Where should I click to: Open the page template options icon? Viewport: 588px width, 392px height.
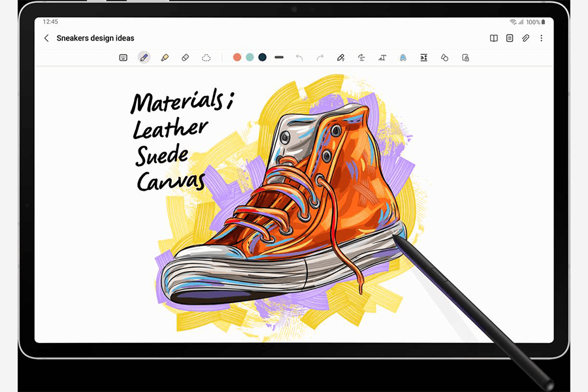(510, 39)
